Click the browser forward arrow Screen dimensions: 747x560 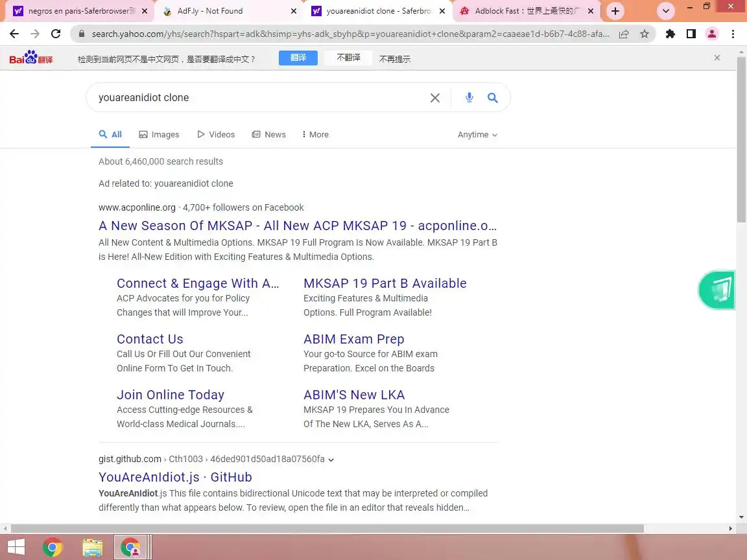tap(35, 34)
